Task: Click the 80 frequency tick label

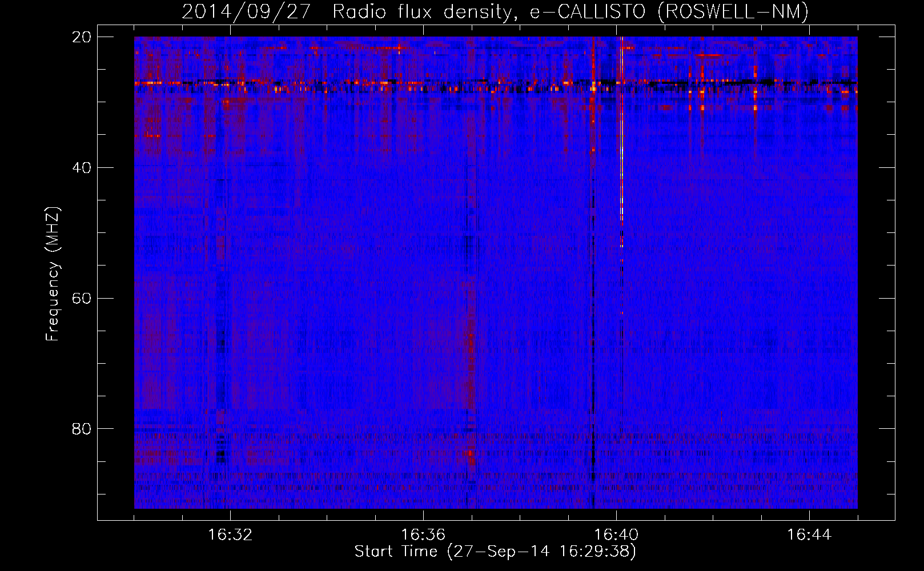Action: pyautogui.click(x=82, y=429)
